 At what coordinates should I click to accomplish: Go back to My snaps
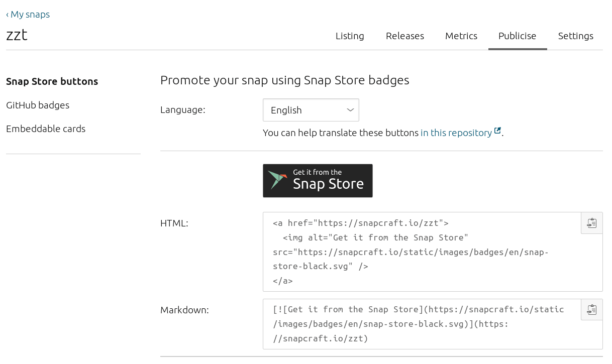coord(28,14)
